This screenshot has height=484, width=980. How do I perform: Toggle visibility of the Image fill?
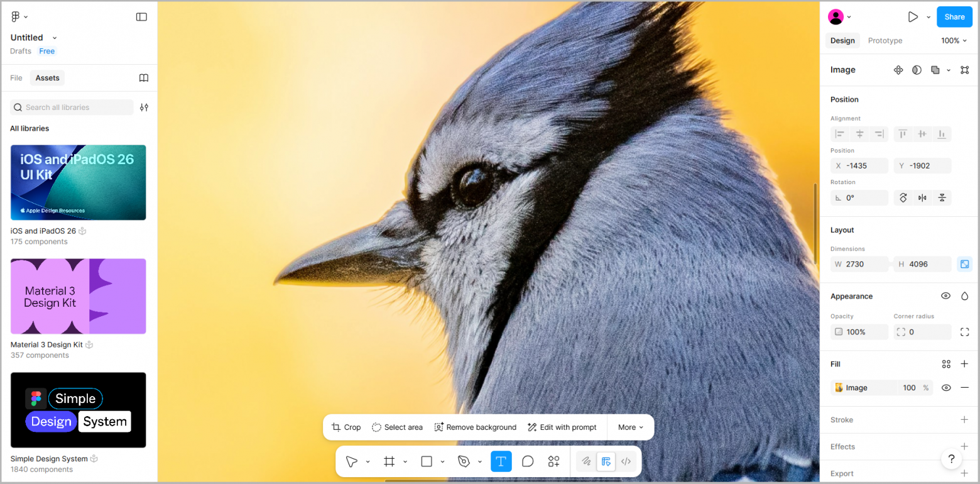pos(946,387)
